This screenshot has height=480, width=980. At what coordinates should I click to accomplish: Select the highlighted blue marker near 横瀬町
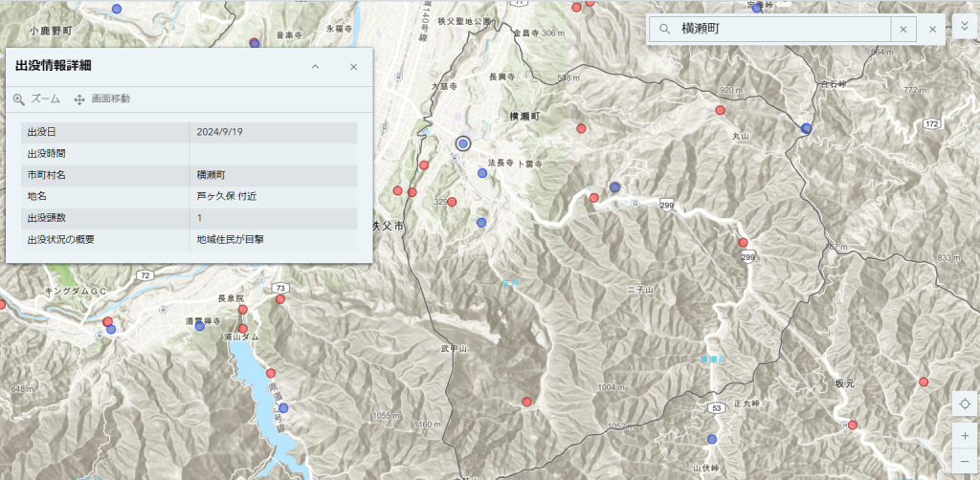point(463,143)
